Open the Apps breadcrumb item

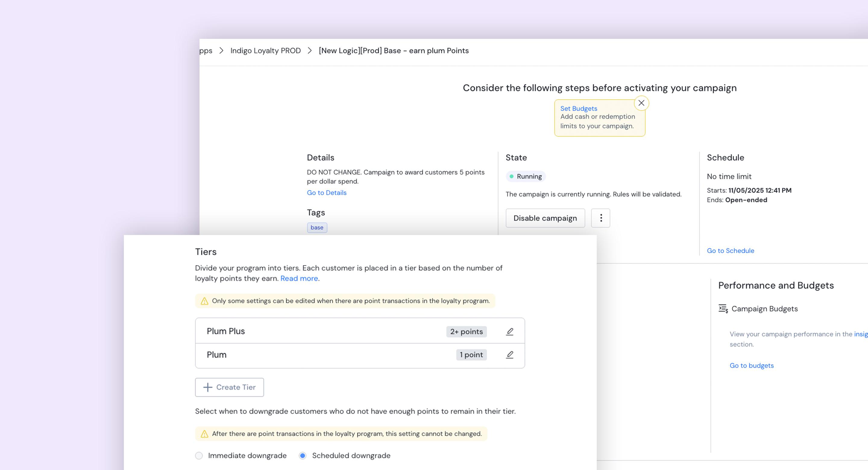click(206, 51)
